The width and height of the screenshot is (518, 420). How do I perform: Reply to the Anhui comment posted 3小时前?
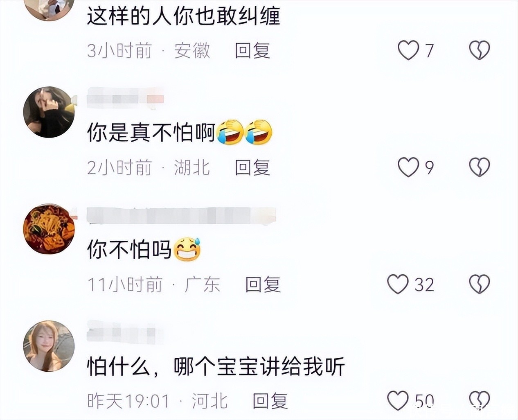point(252,51)
